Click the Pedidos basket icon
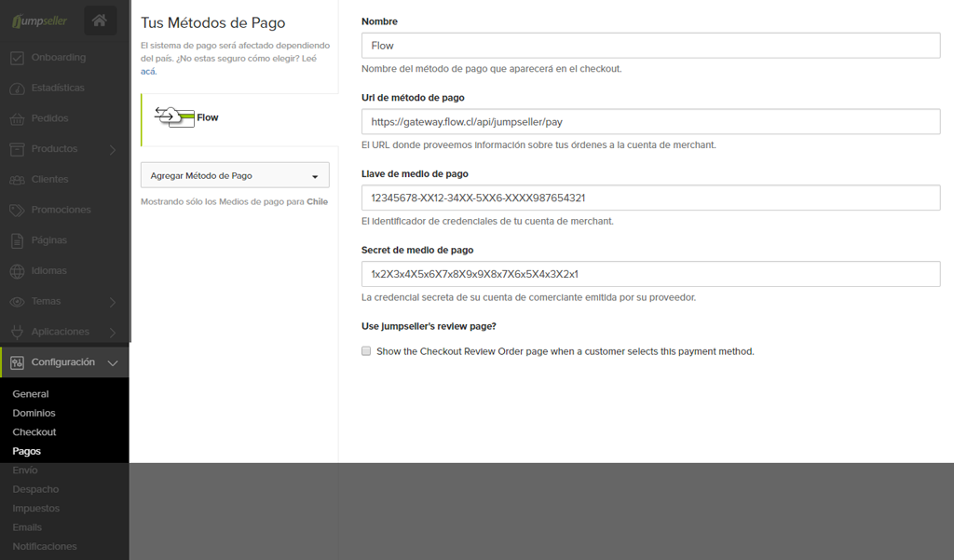The image size is (954, 560). pos(17,118)
